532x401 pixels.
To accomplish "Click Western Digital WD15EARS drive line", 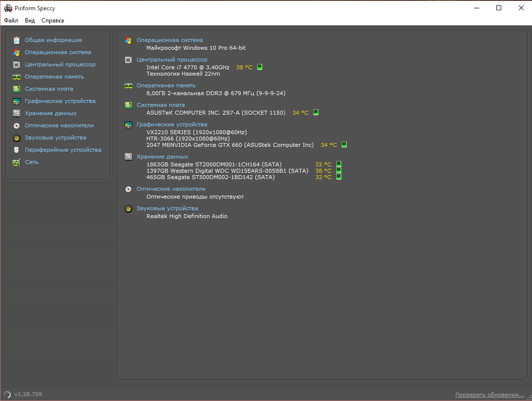I will pos(227,171).
